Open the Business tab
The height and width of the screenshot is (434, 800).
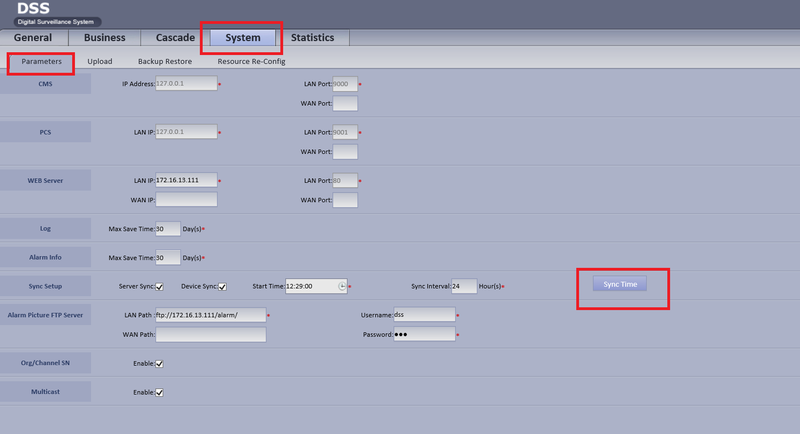[x=105, y=38]
